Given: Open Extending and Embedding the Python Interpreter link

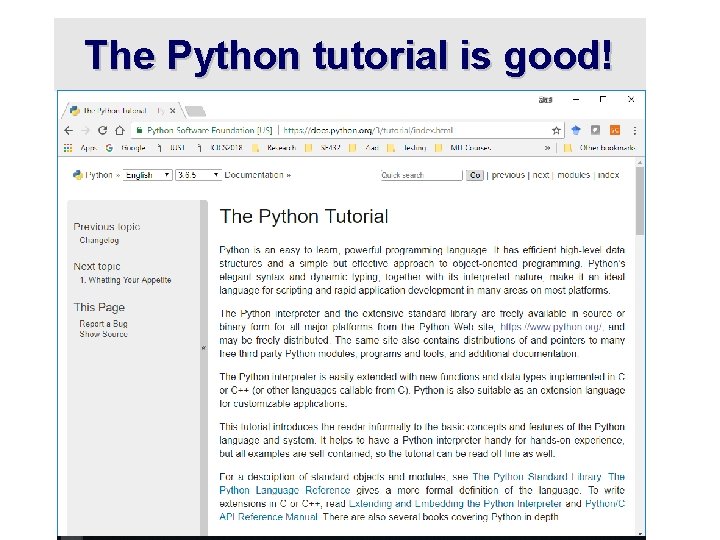Looking at the screenshot, I should click(455, 504).
